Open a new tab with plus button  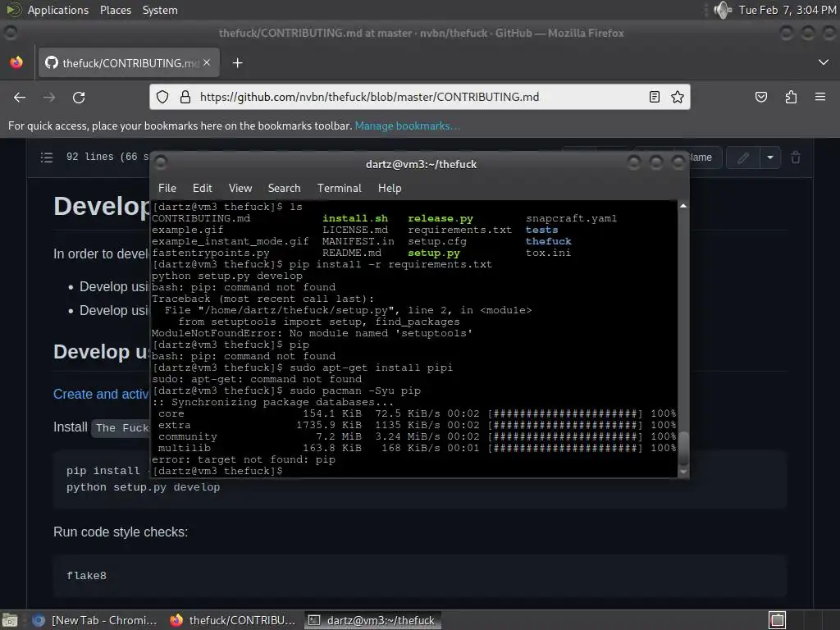click(x=237, y=63)
